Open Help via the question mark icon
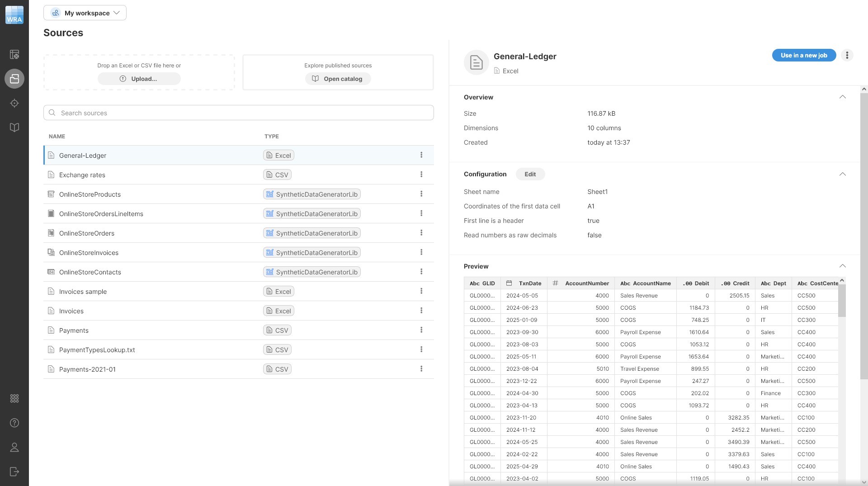Viewport: 868px width, 486px height. coord(14,423)
